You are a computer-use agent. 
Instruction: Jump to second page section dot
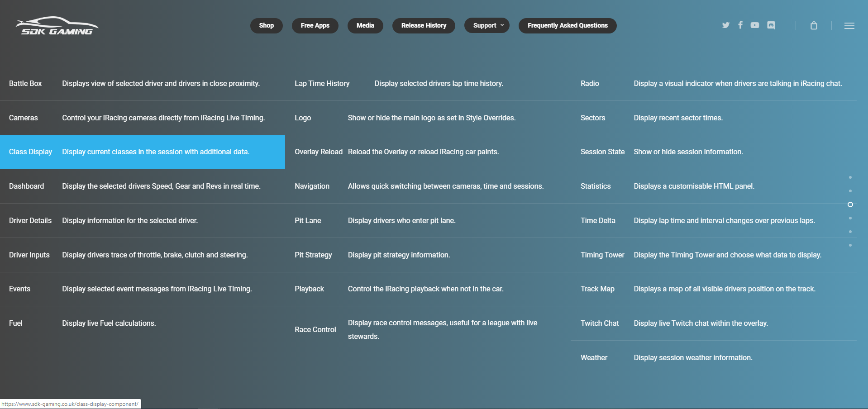pos(850,191)
